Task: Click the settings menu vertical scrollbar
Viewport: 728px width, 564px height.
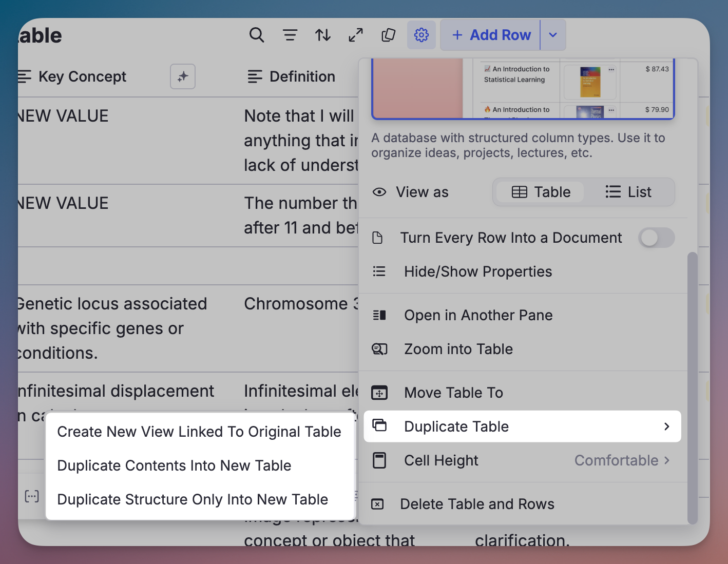Action: [693, 385]
